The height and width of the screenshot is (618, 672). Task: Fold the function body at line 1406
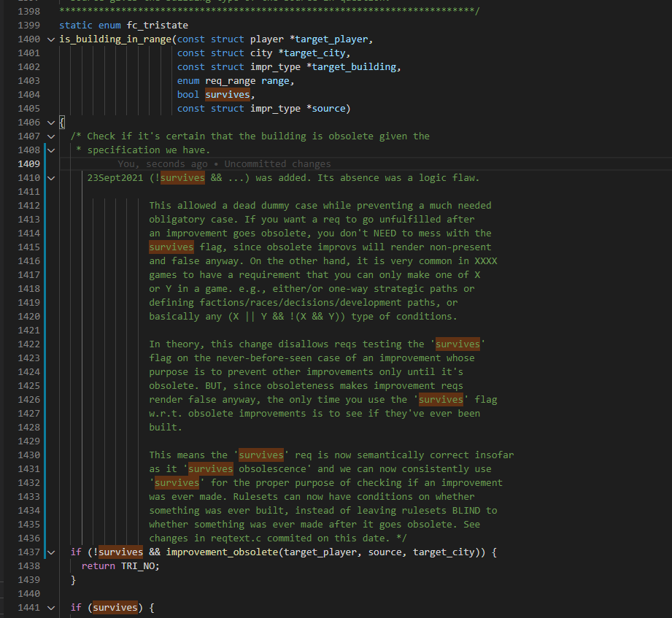[51, 123]
